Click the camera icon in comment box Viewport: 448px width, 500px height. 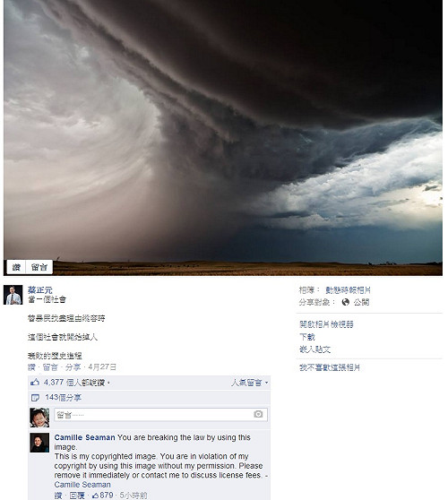(258, 414)
